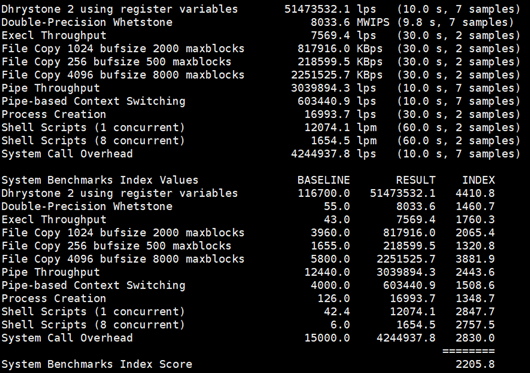The image size is (530, 373).
Task: Click 'lpm' on Shell Scripts (1 concurrent) row
Action: pyautogui.click(x=366, y=128)
